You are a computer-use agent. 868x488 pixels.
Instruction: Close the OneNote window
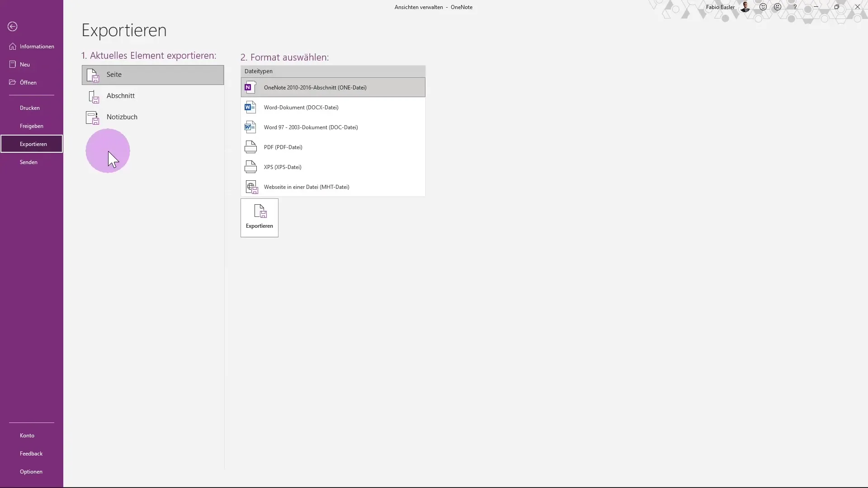point(858,7)
